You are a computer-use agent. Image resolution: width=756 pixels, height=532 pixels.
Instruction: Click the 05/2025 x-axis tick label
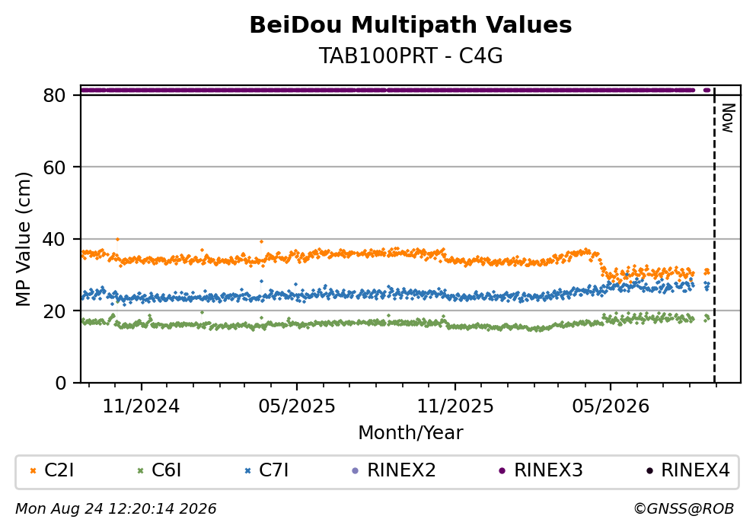click(297, 406)
